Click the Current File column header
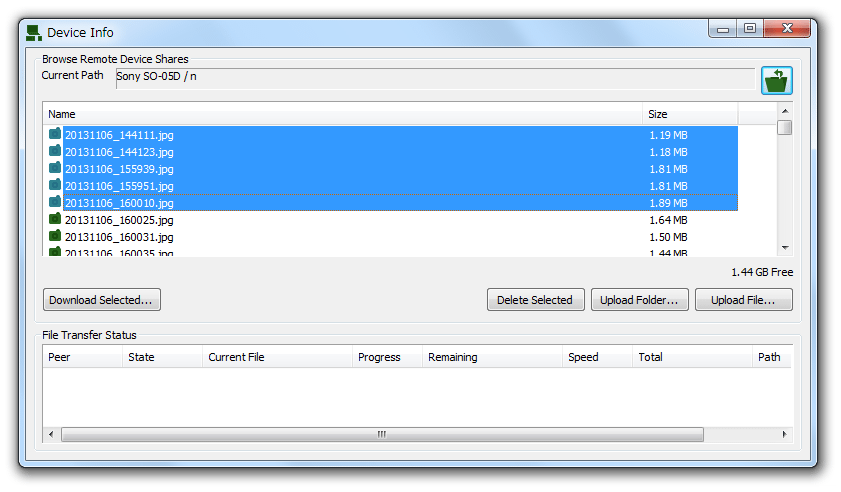841x492 pixels. [x=277, y=357]
